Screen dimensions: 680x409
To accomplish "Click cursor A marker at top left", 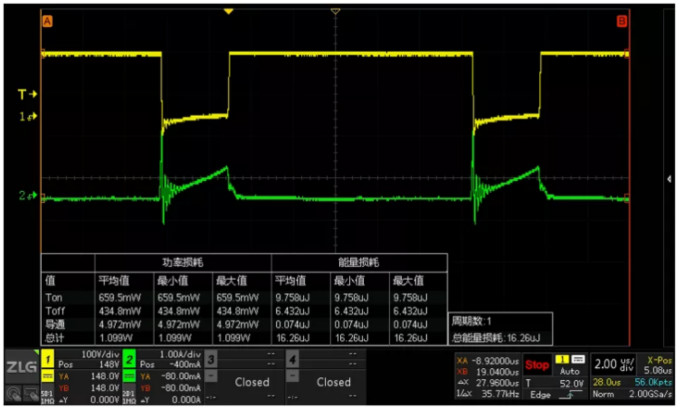I will pos(47,20).
